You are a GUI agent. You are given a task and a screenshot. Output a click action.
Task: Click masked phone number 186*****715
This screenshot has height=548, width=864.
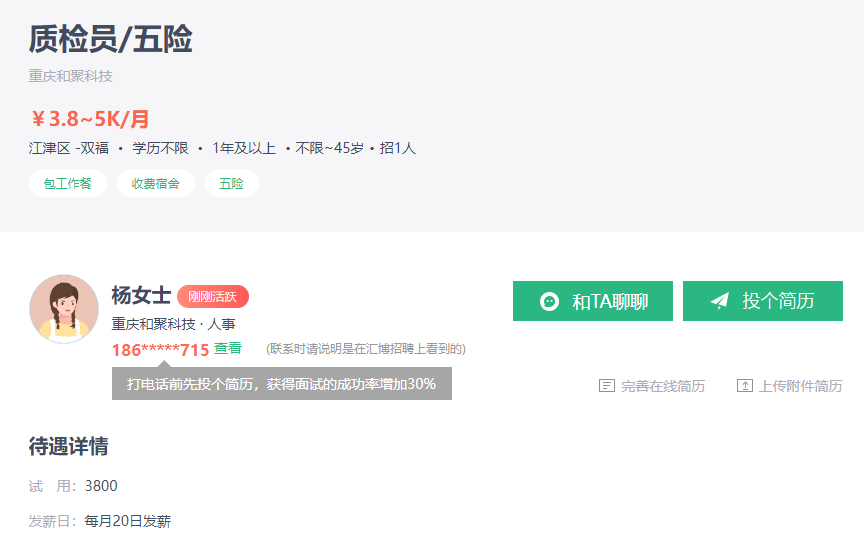click(160, 350)
